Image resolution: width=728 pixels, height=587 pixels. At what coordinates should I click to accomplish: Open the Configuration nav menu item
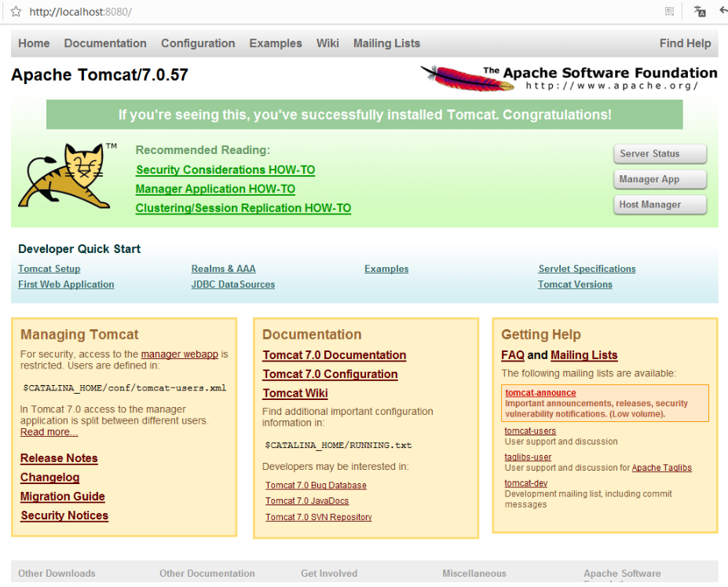(198, 43)
